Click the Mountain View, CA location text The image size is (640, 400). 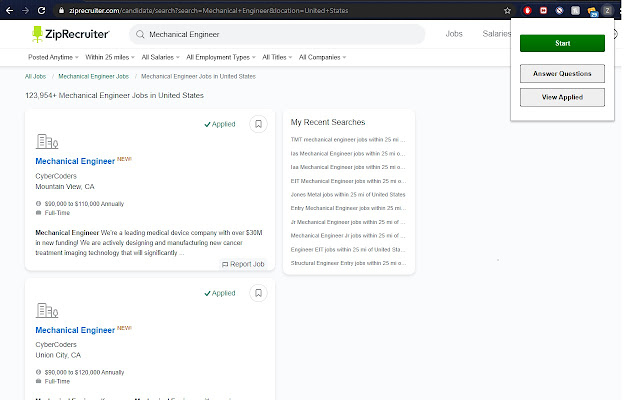(65, 187)
